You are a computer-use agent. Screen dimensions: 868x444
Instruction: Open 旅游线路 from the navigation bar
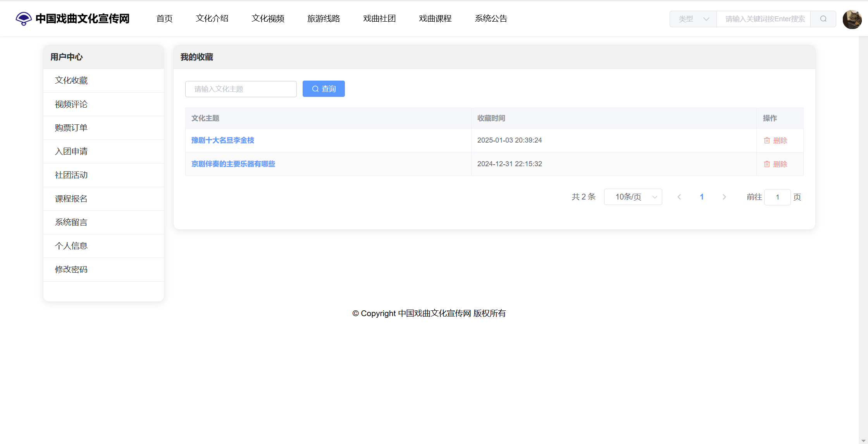point(324,19)
